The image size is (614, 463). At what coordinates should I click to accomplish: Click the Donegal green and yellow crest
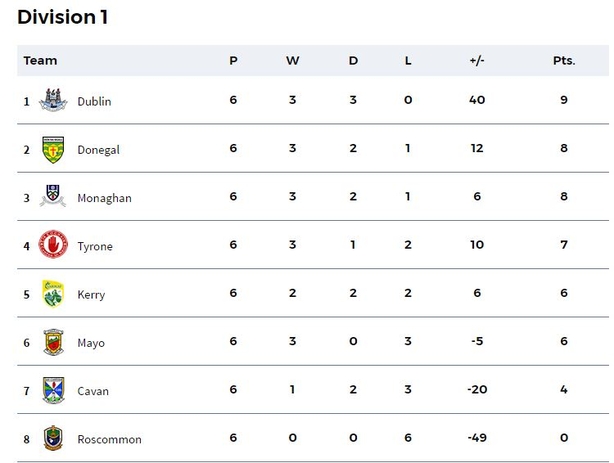click(53, 150)
